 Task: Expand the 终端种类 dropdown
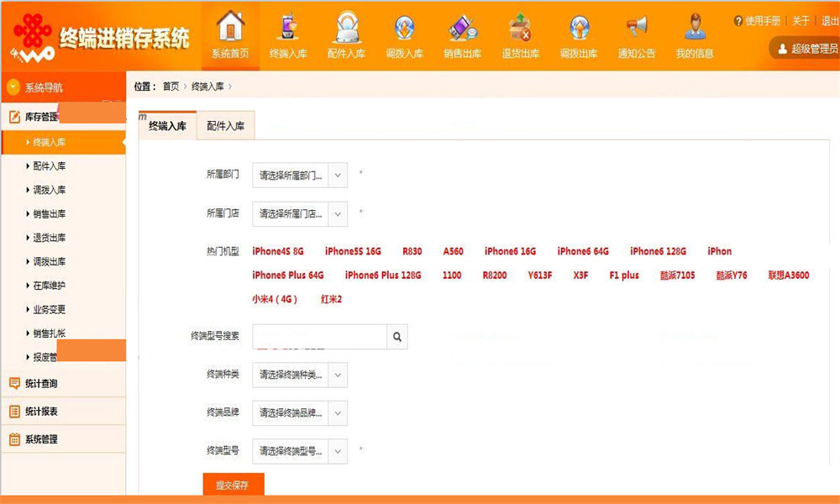tap(337, 375)
